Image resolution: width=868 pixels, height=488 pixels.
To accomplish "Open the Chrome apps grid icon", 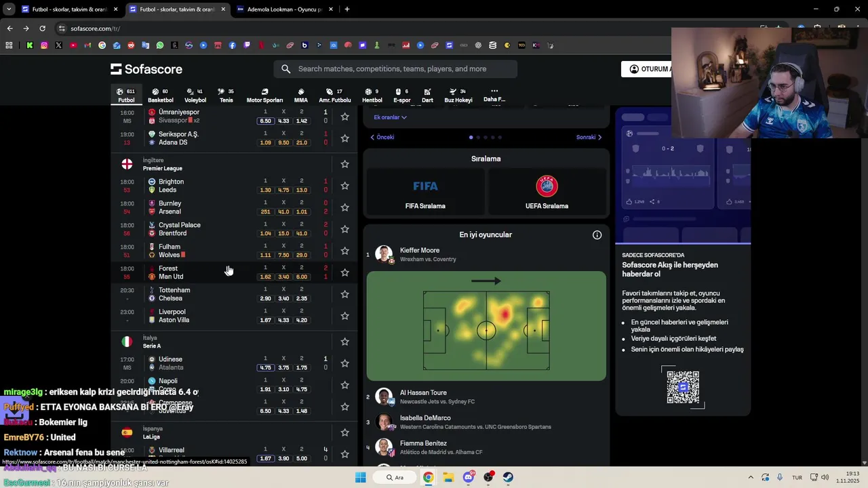I will 9,45.
